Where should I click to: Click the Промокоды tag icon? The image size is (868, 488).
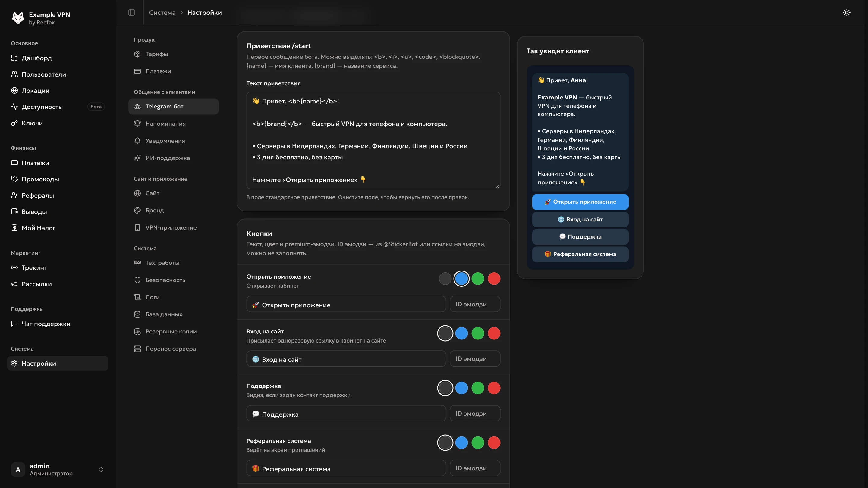click(14, 179)
